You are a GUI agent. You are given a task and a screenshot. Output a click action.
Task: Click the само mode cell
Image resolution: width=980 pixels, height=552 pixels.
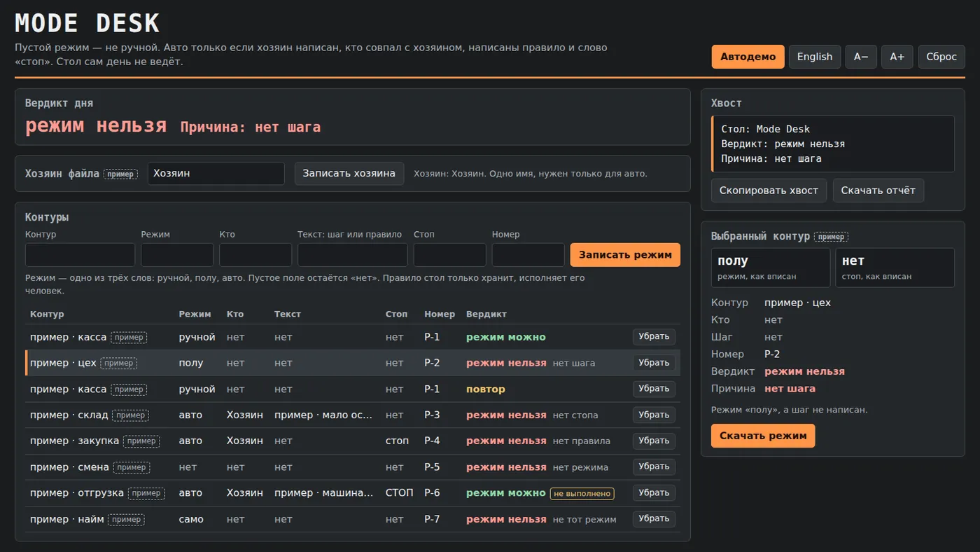[x=191, y=519]
